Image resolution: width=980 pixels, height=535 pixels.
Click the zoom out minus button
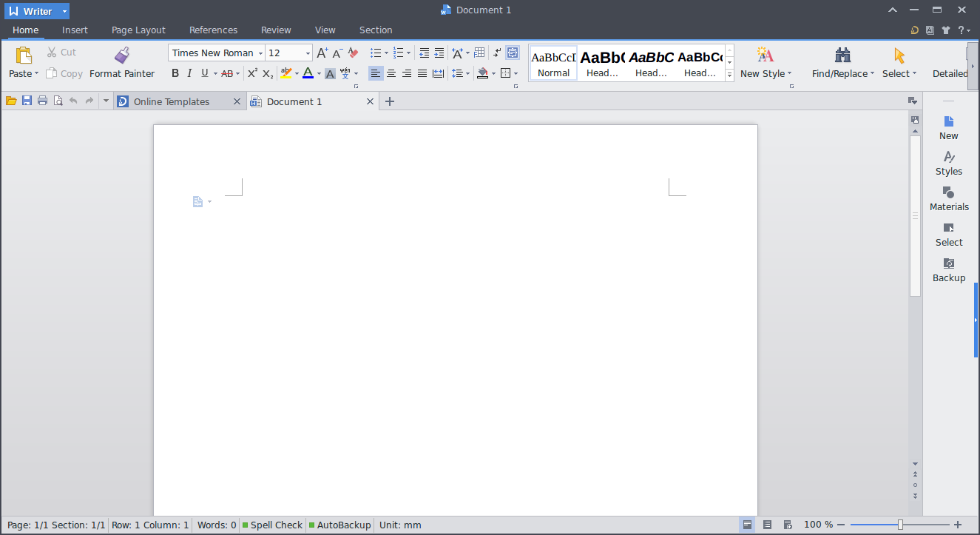pyautogui.click(x=841, y=525)
